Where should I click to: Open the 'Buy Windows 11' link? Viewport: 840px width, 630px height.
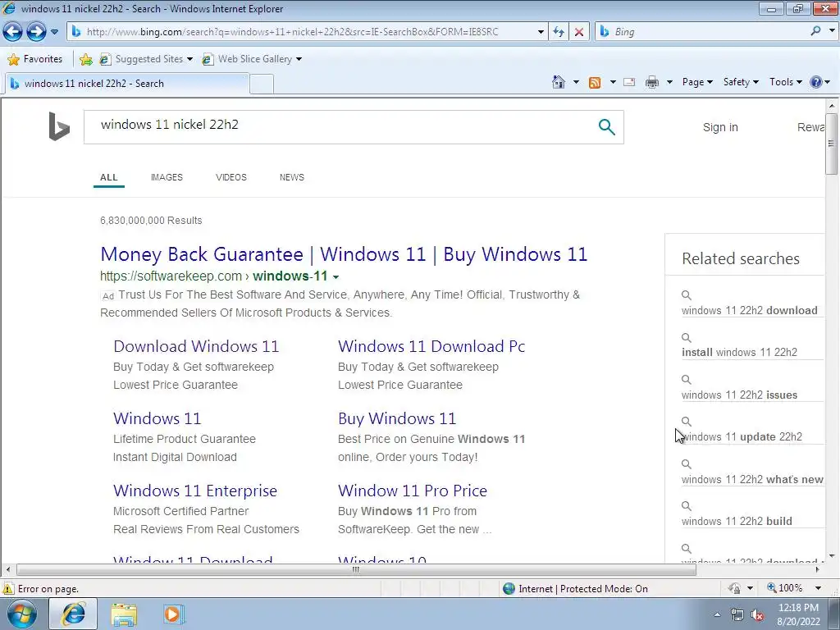pos(397,418)
